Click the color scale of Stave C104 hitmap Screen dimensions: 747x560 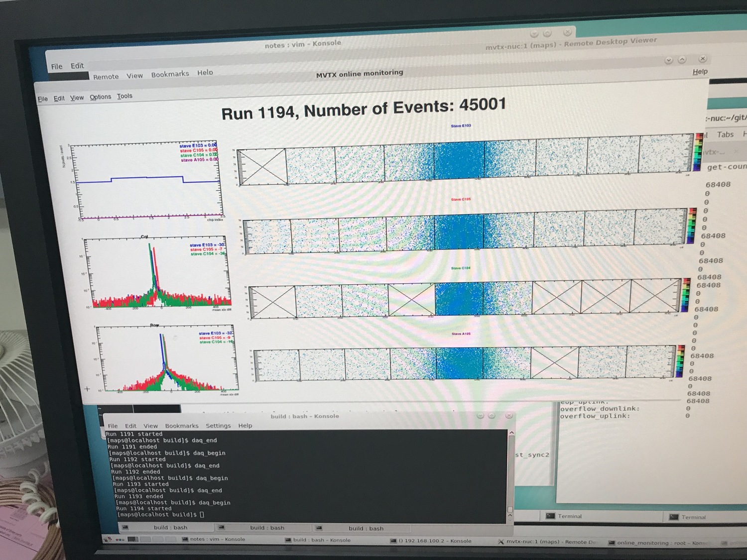pyautogui.click(x=686, y=295)
